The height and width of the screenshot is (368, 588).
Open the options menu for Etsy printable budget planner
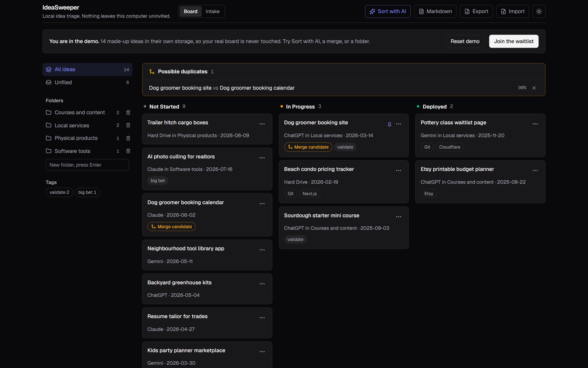(535, 170)
